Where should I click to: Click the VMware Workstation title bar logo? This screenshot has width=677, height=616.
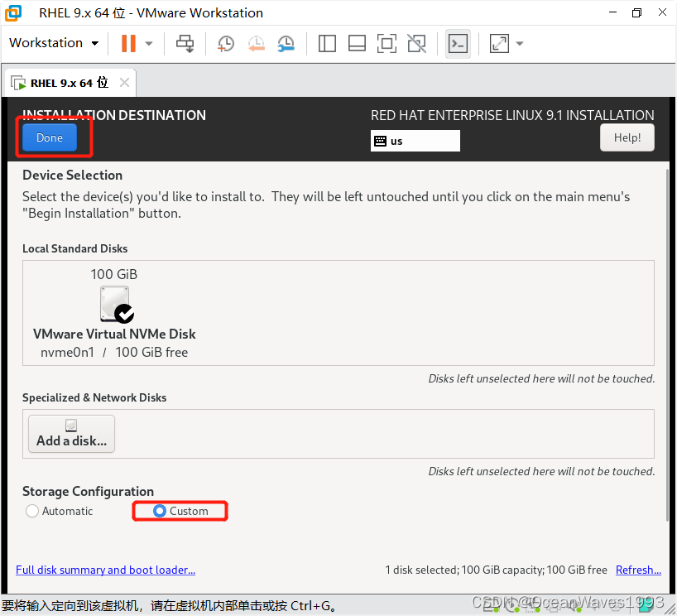[x=13, y=13]
